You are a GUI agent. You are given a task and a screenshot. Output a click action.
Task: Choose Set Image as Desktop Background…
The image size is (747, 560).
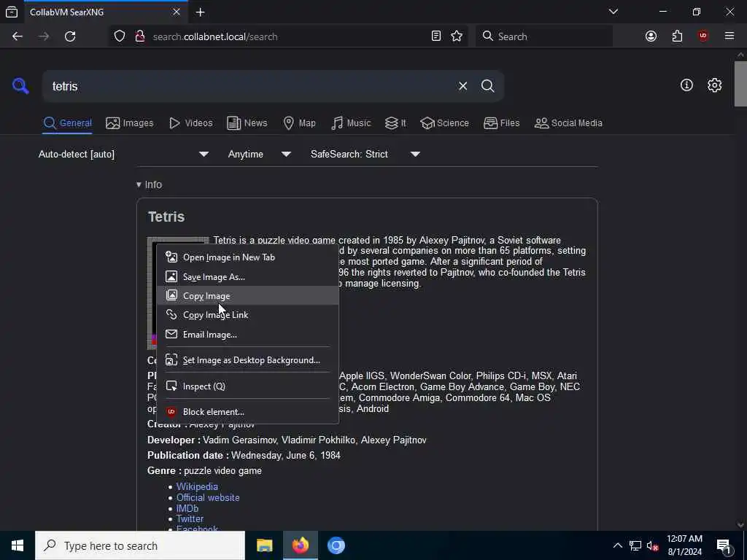coord(247,360)
